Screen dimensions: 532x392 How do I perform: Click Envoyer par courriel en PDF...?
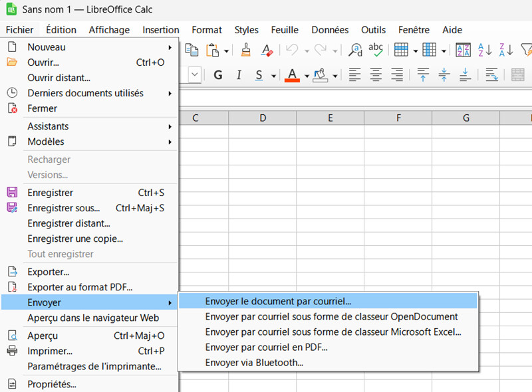[266, 347]
